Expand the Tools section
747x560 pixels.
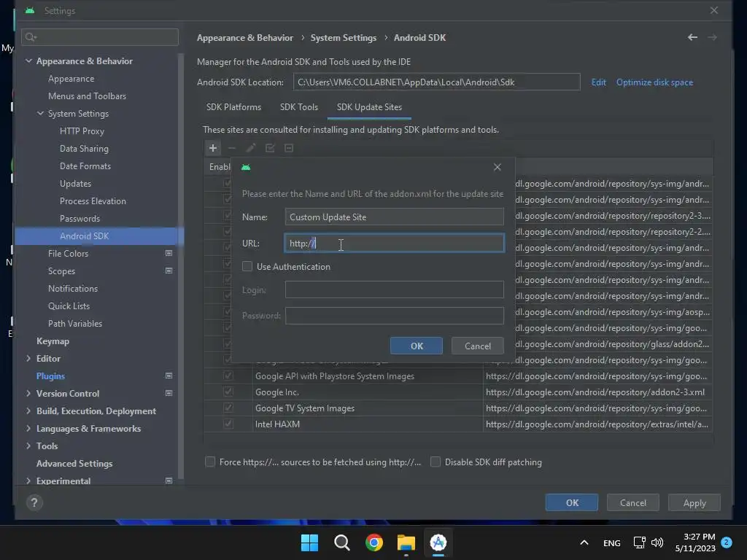pos(28,446)
